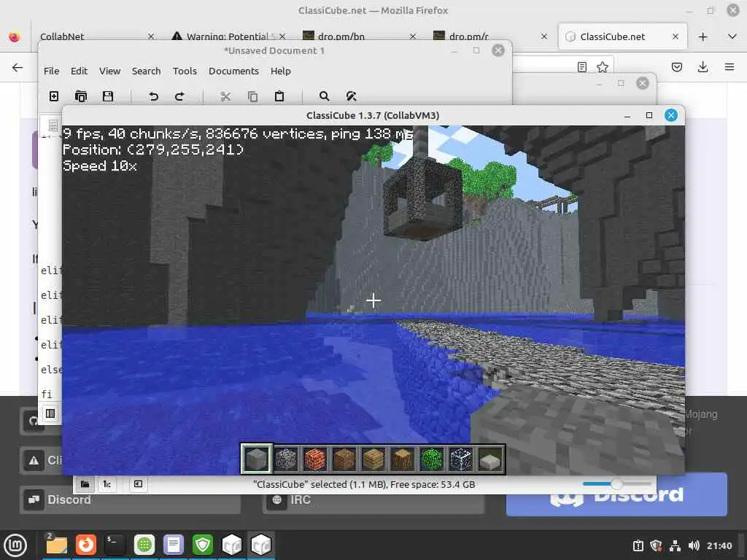The image size is (747, 560).
Task: Open network icon in system tray
Action: tap(675, 545)
